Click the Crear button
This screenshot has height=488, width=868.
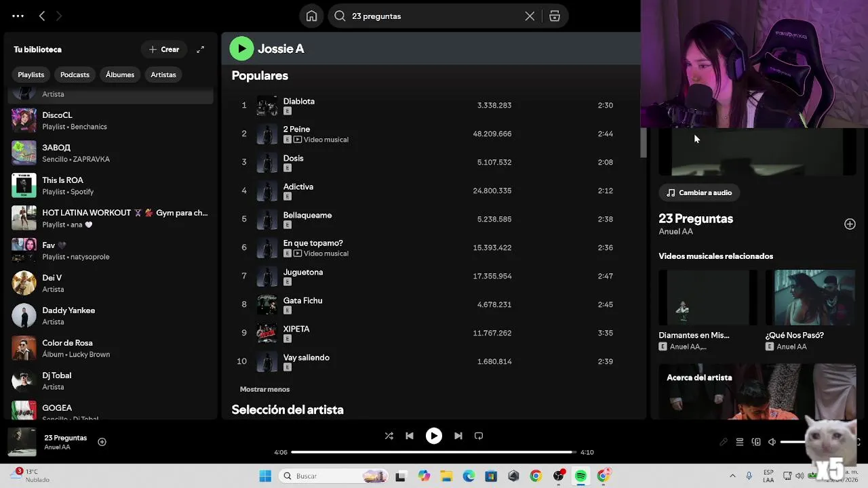[x=164, y=49]
